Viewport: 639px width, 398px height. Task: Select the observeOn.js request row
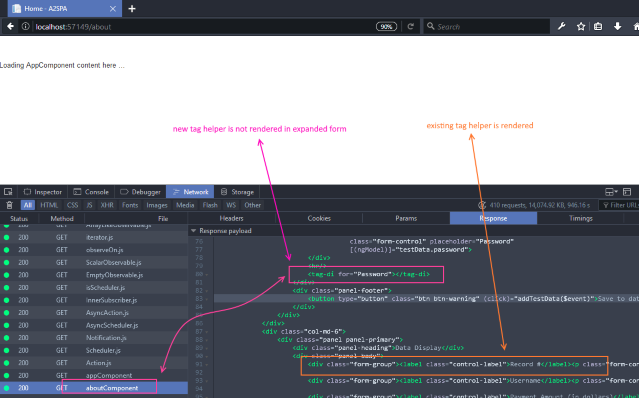[94, 250]
